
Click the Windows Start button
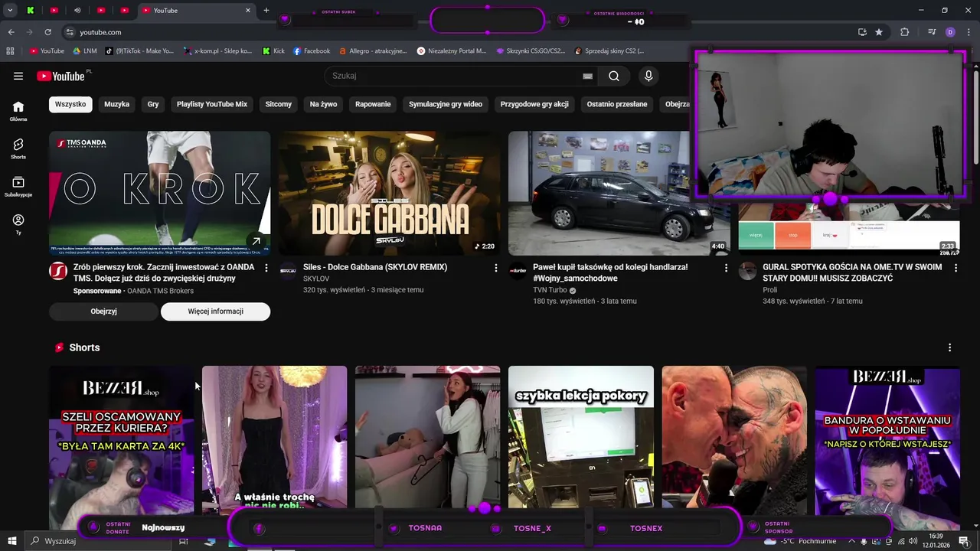pyautogui.click(x=11, y=541)
